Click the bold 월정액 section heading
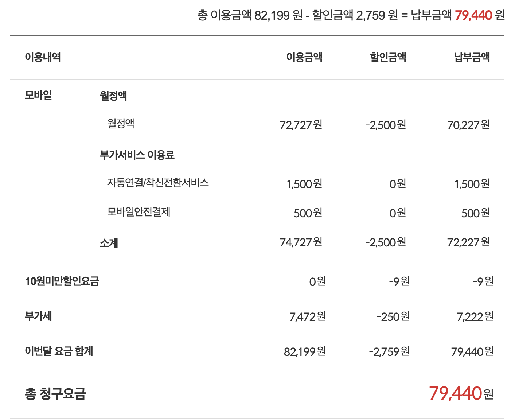 113,96
